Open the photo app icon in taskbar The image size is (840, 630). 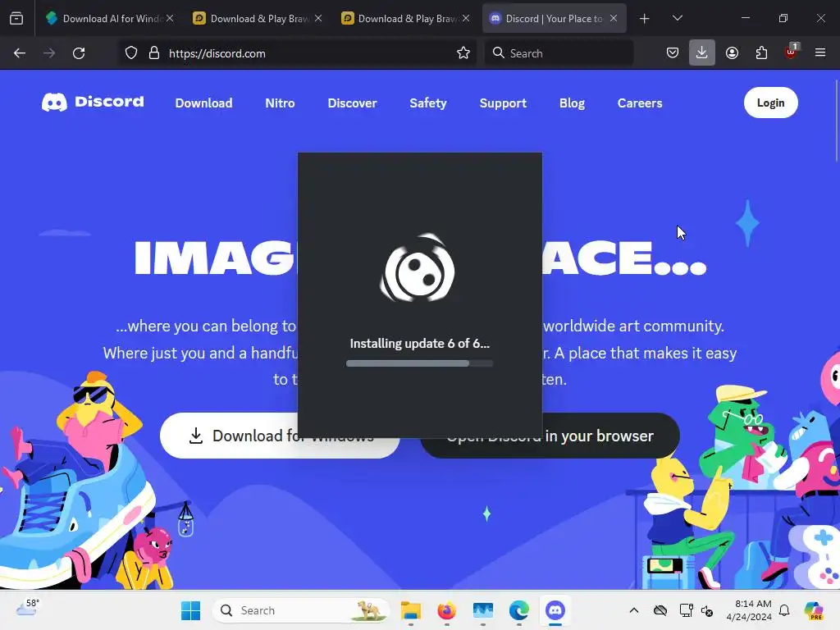(x=483, y=610)
